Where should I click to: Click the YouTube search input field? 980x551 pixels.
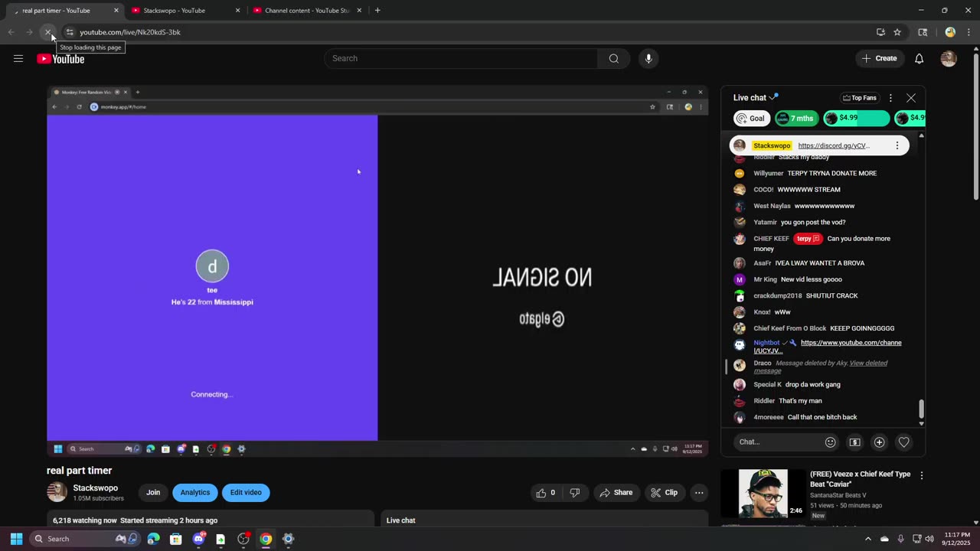click(461, 58)
